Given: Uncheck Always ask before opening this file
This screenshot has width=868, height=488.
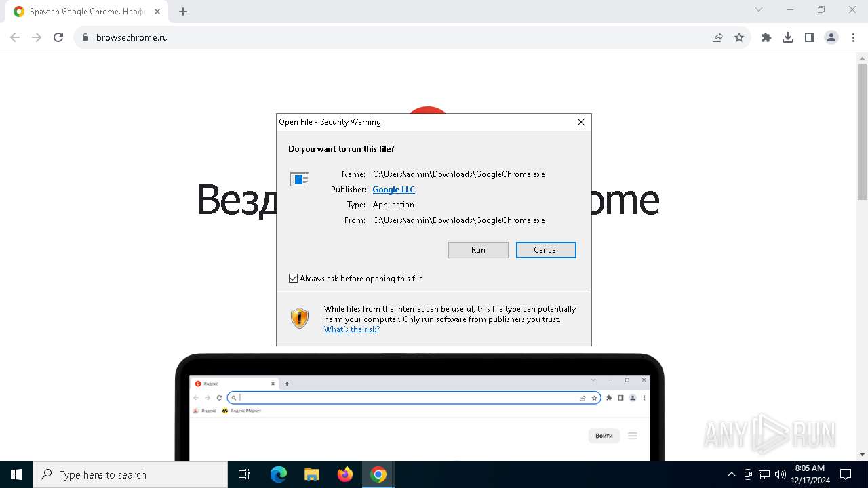Looking at the screenshot, I should pos(294,279).
